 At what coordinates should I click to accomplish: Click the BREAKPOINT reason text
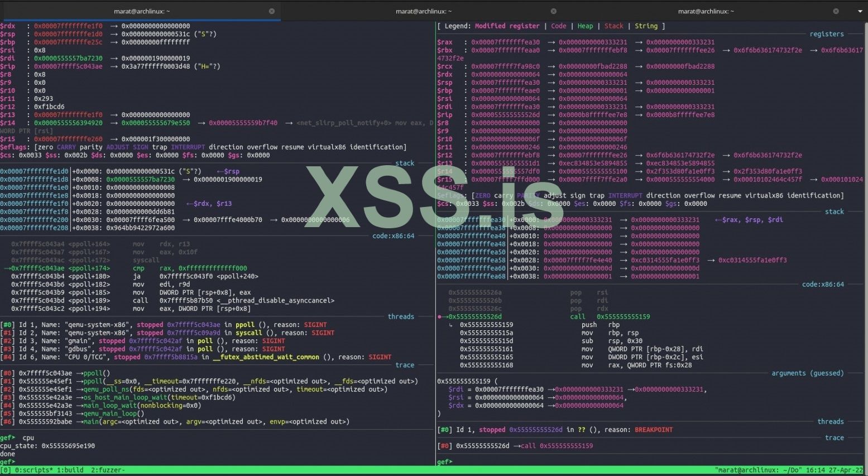[654, 430]
